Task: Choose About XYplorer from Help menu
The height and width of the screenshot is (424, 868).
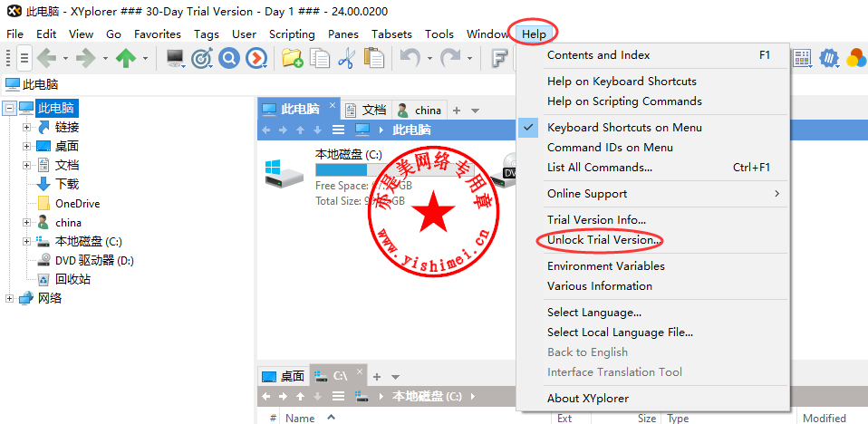Action: (587, 399)
